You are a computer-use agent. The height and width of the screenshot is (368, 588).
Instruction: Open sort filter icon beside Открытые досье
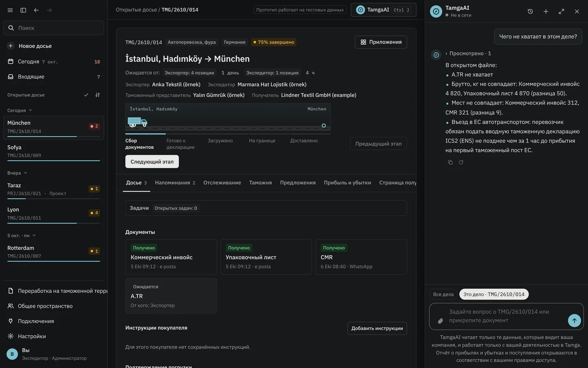click(x=98, y=95)
